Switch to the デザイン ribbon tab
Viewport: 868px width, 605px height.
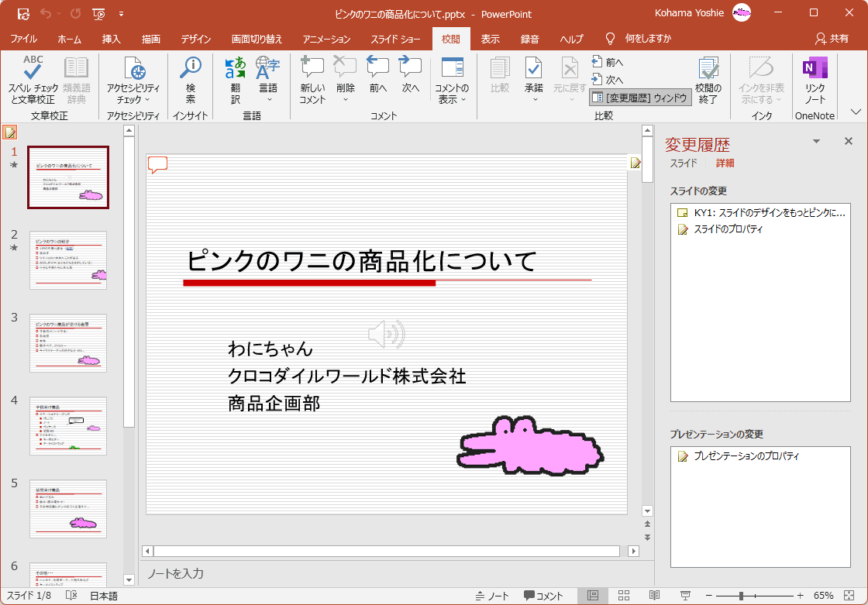[x=196, y=39]
